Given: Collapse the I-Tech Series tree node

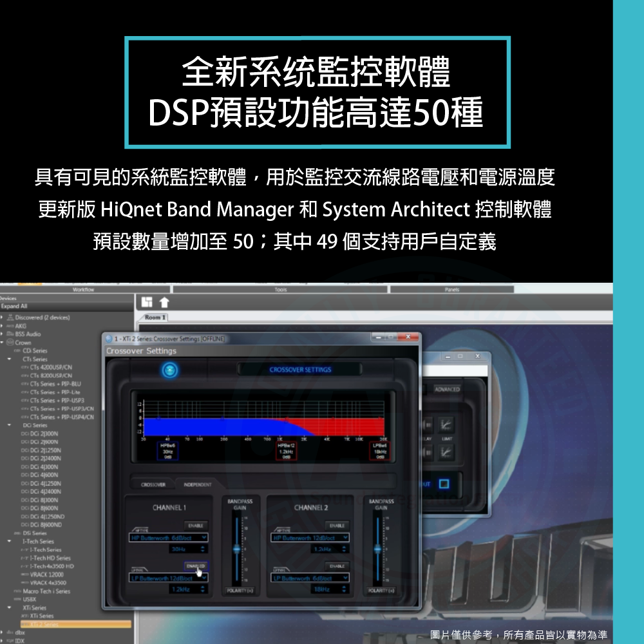Looking at the screenshot, I should tap(10, 542).
